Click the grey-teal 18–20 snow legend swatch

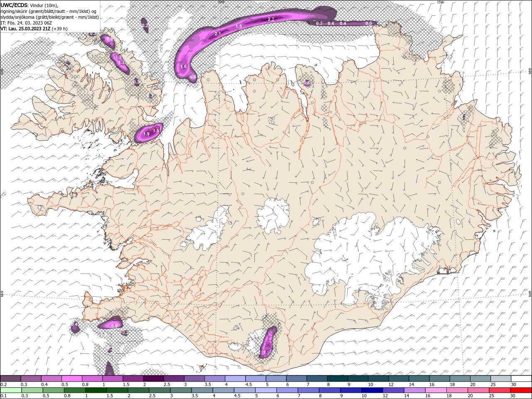(x=460, y=379)
